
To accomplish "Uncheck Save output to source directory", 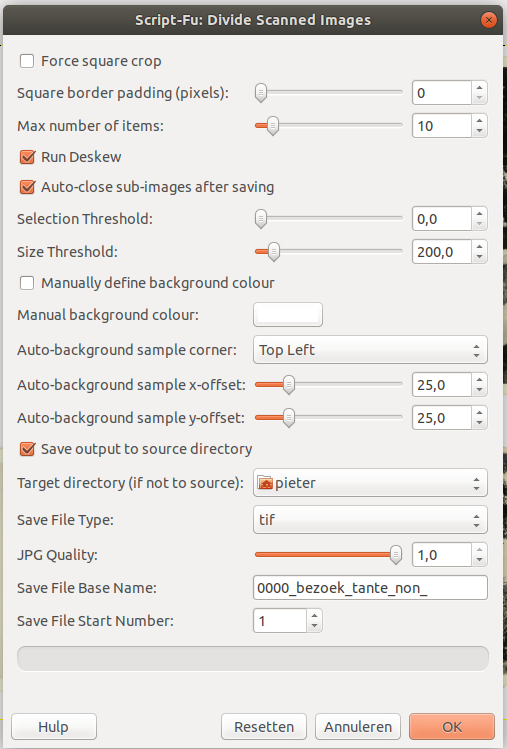I will [x=27, y=449].
